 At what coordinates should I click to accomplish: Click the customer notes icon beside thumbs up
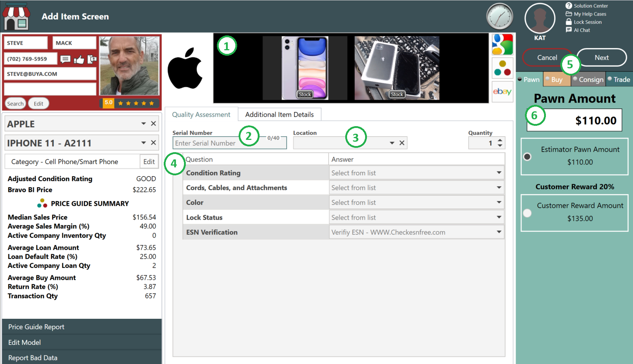(92, 59)
